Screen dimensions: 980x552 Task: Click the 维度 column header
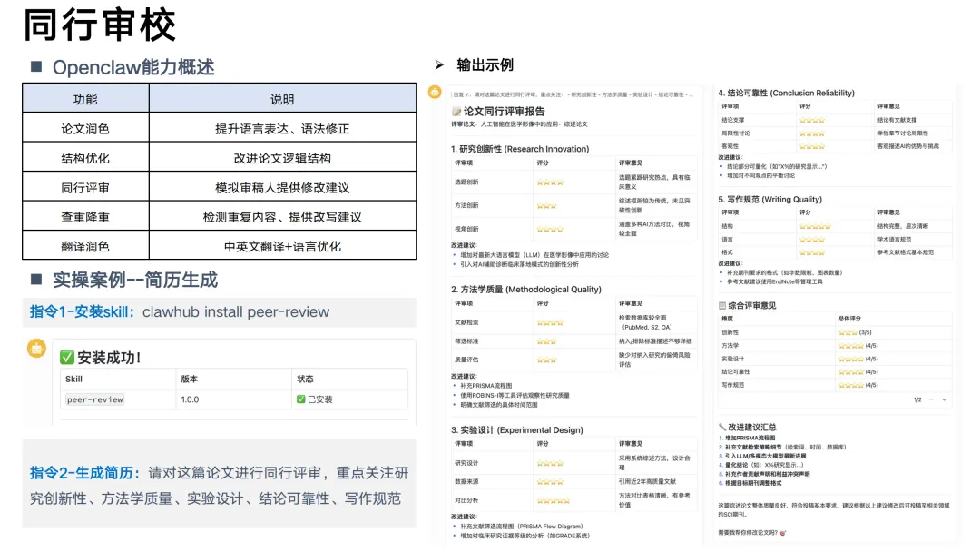click(x=727, y=319)
